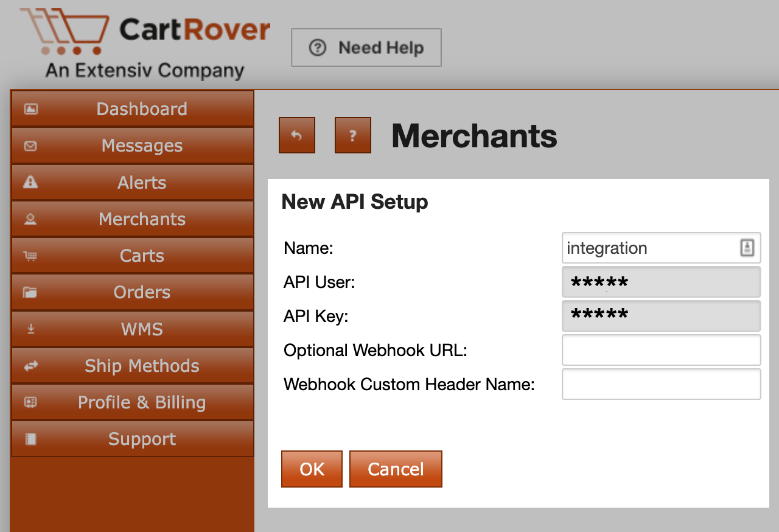This screenshot has width=779, height=532.
Task: Go to the Carts section
Action: pyautogui.click(x=142, y=256)
